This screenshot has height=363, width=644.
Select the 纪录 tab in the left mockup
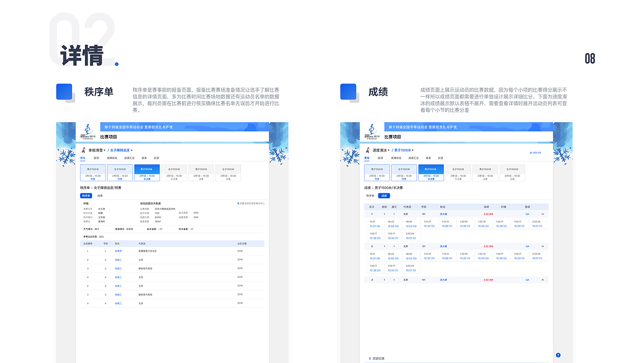[x=156, y=158]
